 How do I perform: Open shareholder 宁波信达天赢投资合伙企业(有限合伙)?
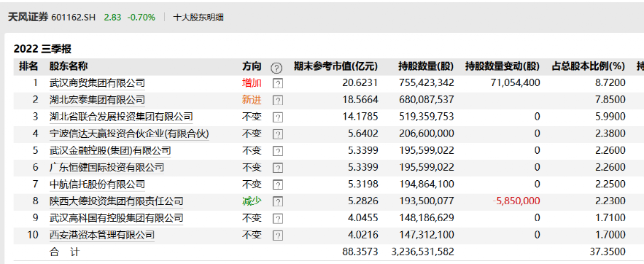[129, 133]
